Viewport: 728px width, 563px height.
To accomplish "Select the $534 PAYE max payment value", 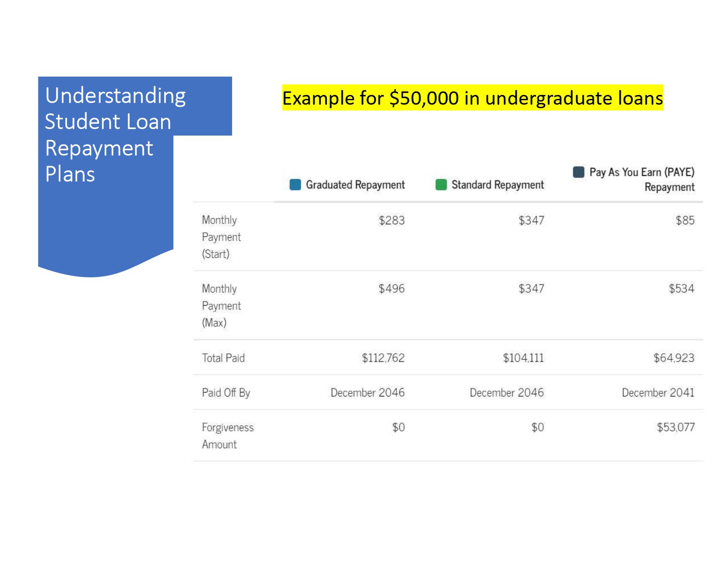I will pyautogui.click(x=681, y=289).
